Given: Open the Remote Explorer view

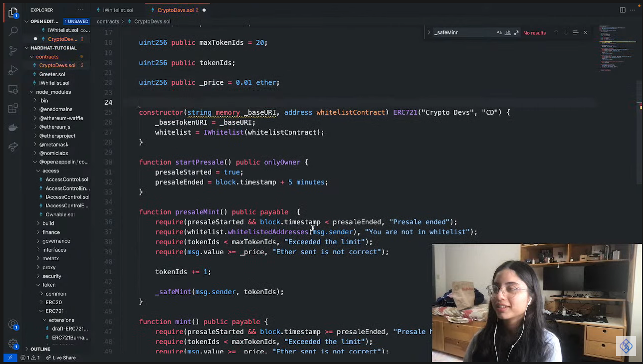Looking at the screenshot, I should click(13, 89).
